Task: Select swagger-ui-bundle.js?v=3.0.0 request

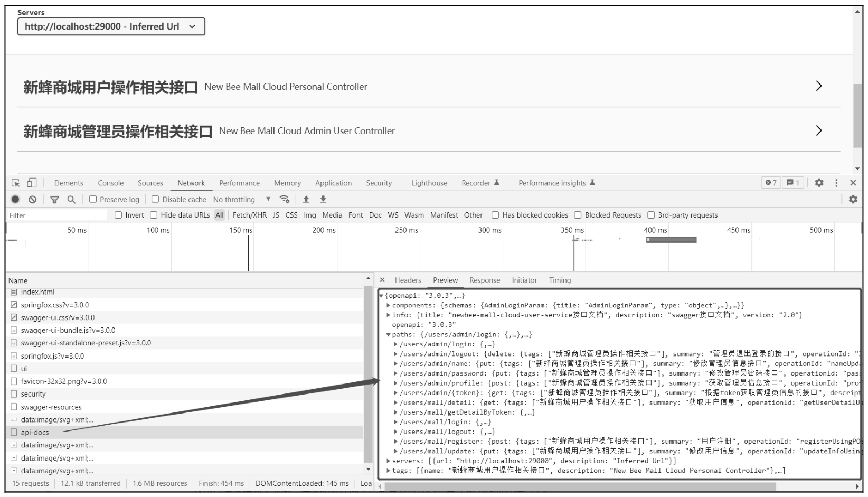Action: [x=185, y=330]
